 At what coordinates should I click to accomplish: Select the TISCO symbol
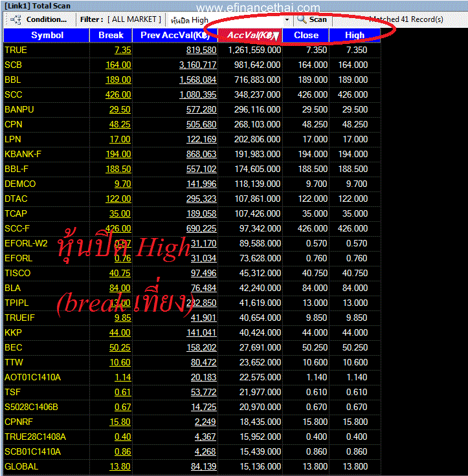coord(17,273)
